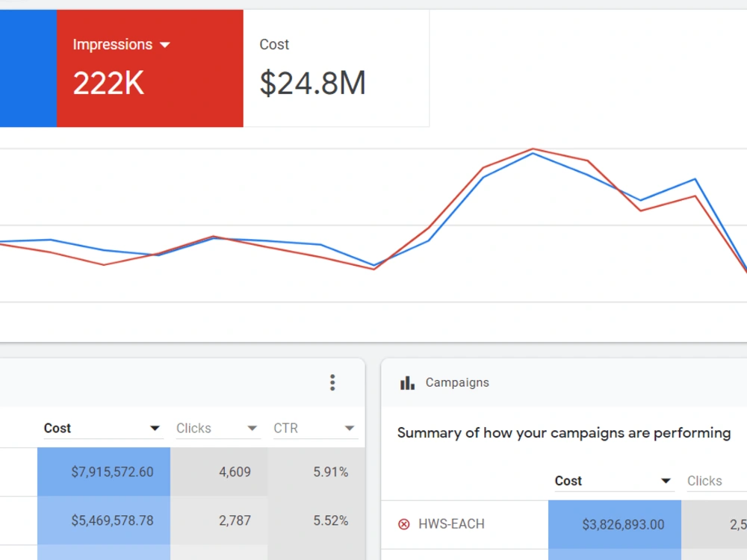Open the Clicks column selector in Campaigns card
Screen dimensions: 747x560
[x=716, y=481]
